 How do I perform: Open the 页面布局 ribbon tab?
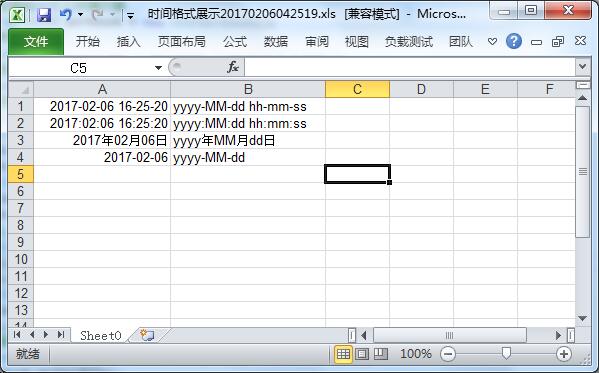coord(181,41)
